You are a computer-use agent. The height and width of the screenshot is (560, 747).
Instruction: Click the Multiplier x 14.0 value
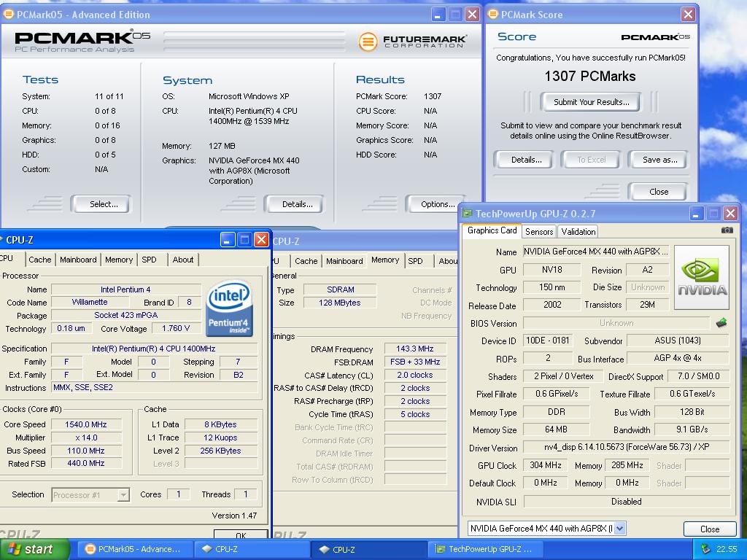(x=86, y=437)
